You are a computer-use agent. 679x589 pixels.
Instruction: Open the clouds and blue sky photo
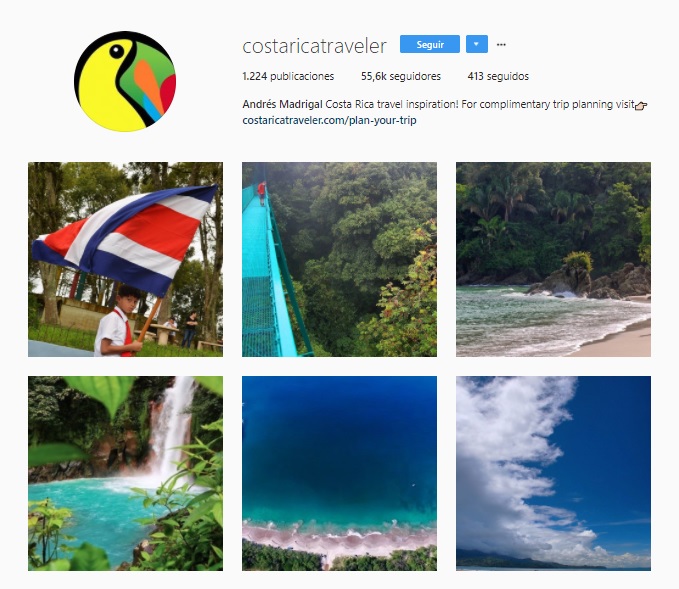click(553, 473)
